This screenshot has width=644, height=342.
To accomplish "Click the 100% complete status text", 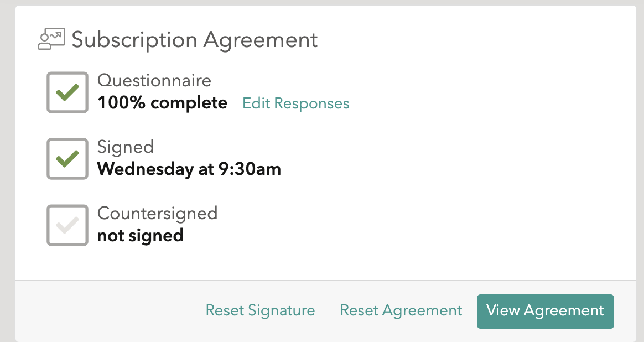I will point(162,103).
